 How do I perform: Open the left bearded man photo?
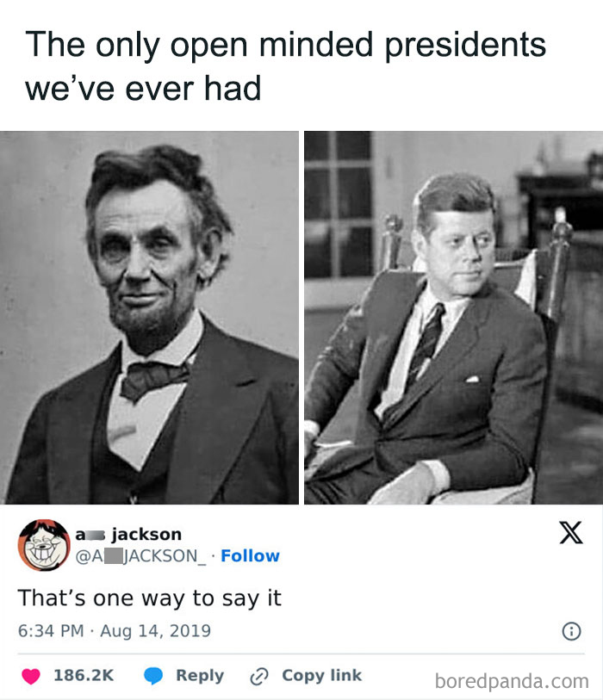point(149,318)
